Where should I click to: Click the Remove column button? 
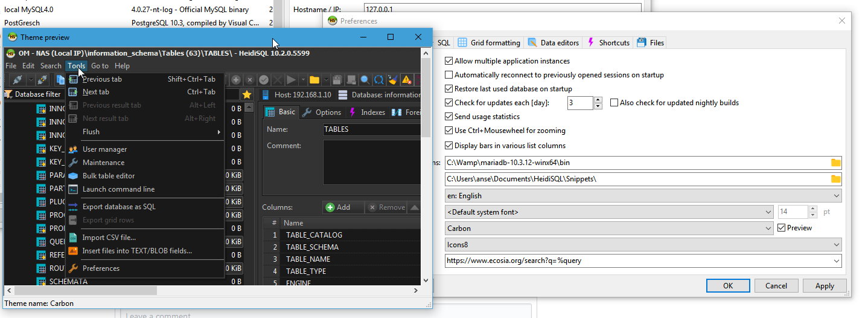coord(386,207)
